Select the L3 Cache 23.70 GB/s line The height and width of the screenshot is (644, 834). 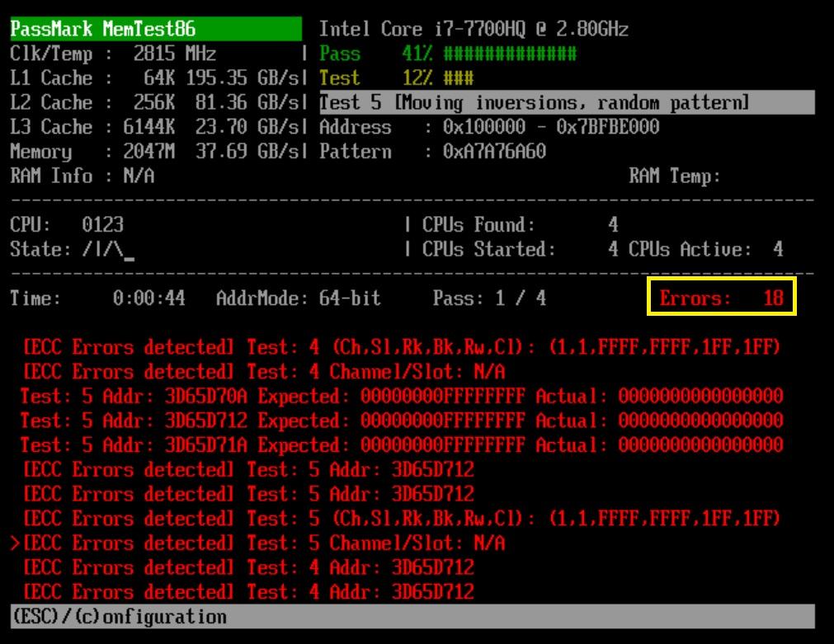pyautogui.click(x=155, y=126)
